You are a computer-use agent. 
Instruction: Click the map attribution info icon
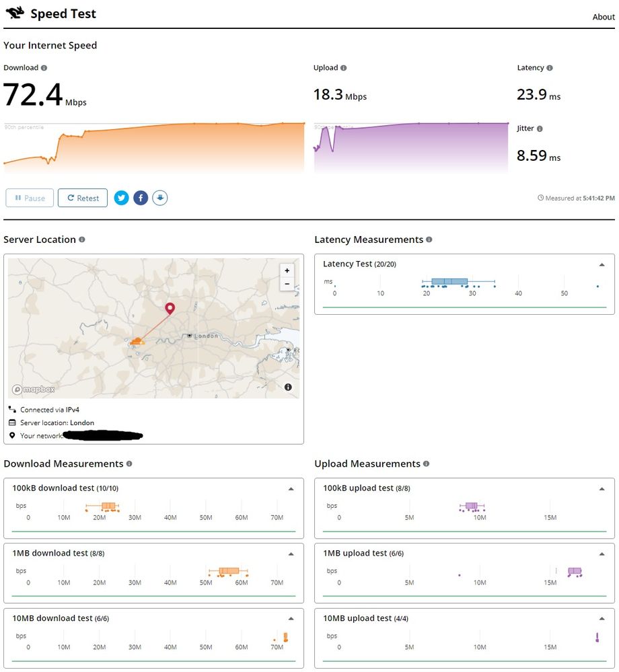pos(288,387)
